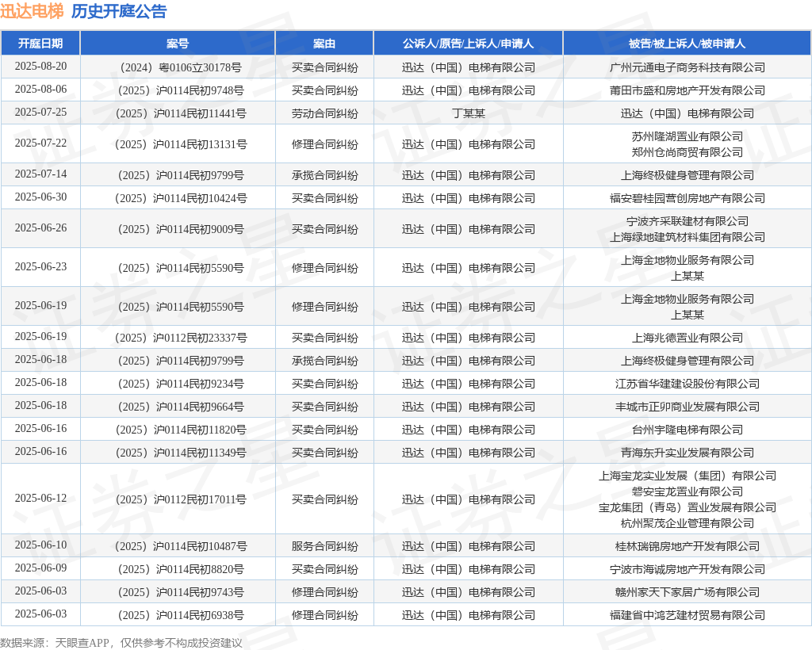The image size is (812, 650).
Task: Click defendant 上海宝龙实业发展(集团)有限公司
Action: coord(688,476)
